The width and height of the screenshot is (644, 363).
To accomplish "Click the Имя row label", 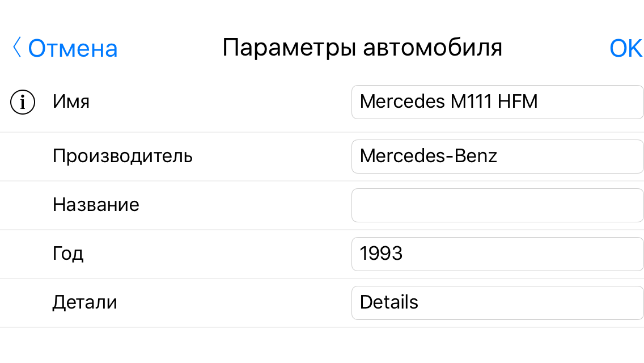I will click(x=71, y=102).
